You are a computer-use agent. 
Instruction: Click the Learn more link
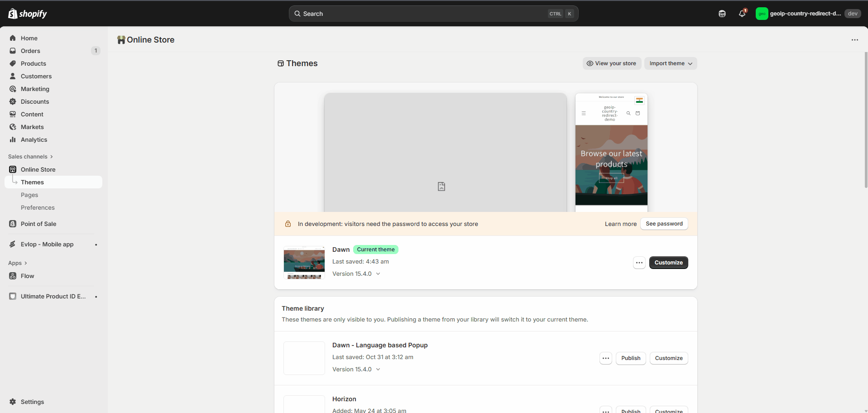(x=620, y=224)
